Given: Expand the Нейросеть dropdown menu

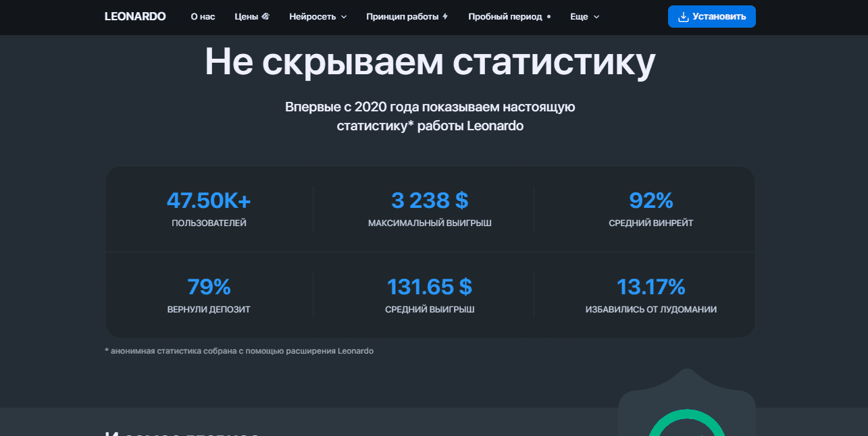Looking at the screenshot, I should tap(317, 16).
